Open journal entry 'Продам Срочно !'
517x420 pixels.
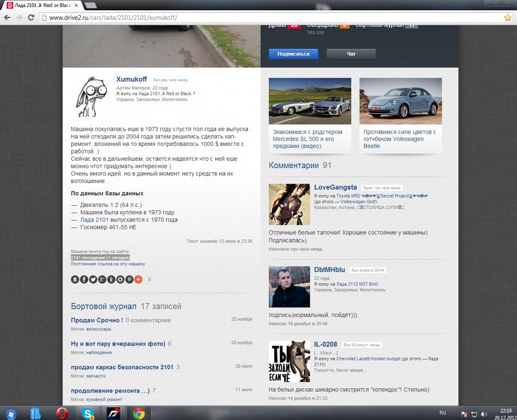[x=96, y=320]
